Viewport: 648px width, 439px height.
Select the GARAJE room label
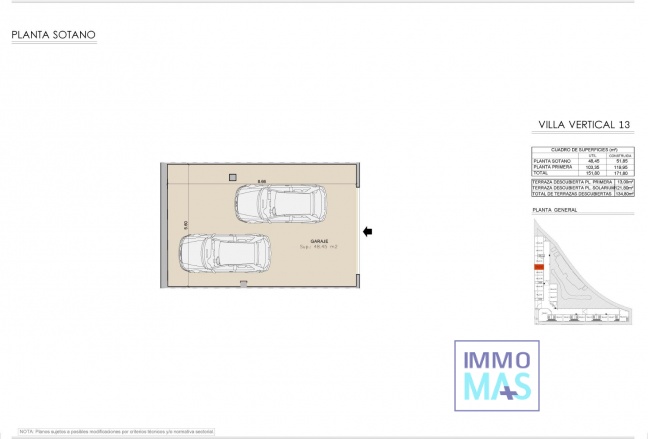pyautogui.click(x=319, y=240)
